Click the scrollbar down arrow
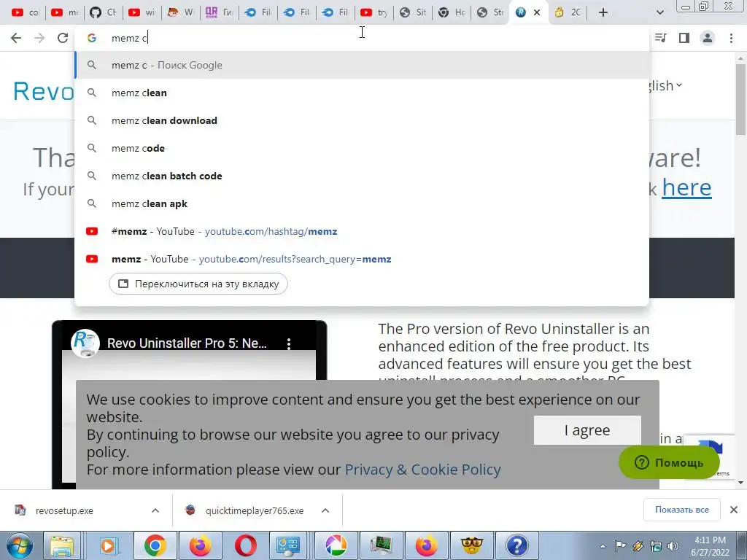 pos(741,483)
